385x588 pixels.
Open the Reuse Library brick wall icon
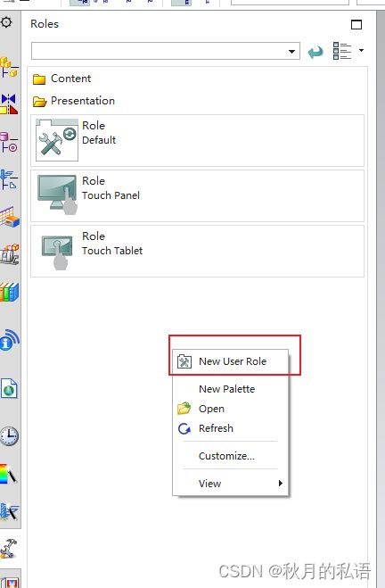pos(10,217)
